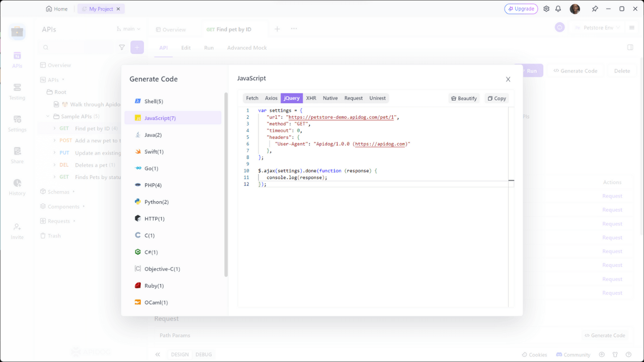Click the C# hexagon icon
This screenshot has height=362, width=644.
coord(138,252)
